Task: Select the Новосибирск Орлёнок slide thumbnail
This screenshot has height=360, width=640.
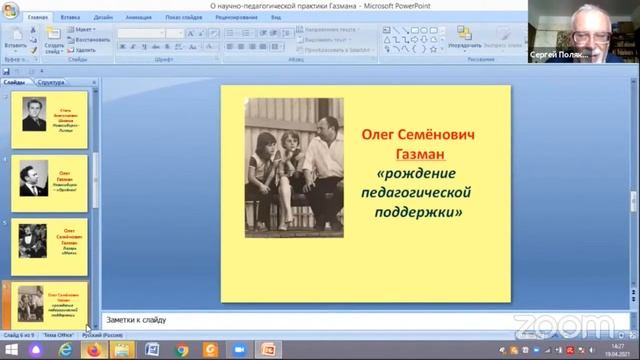Action: (49, 183)
